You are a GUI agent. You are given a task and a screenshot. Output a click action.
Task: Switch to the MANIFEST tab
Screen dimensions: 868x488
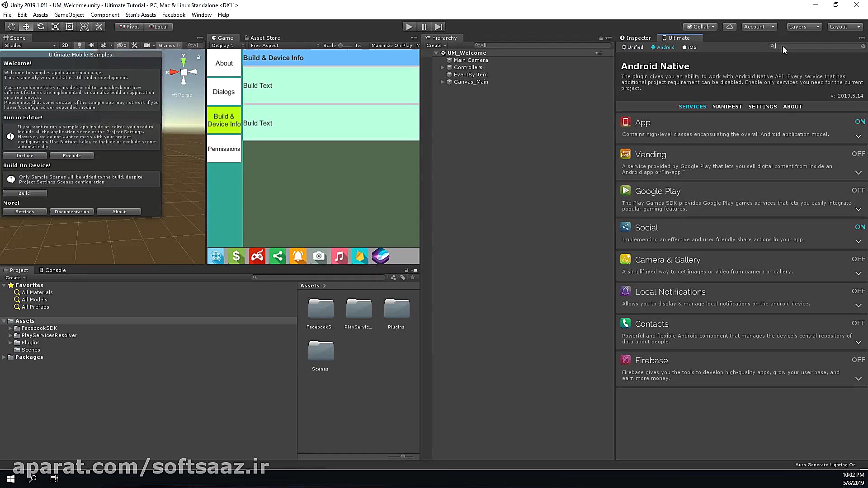pos(727,107)
